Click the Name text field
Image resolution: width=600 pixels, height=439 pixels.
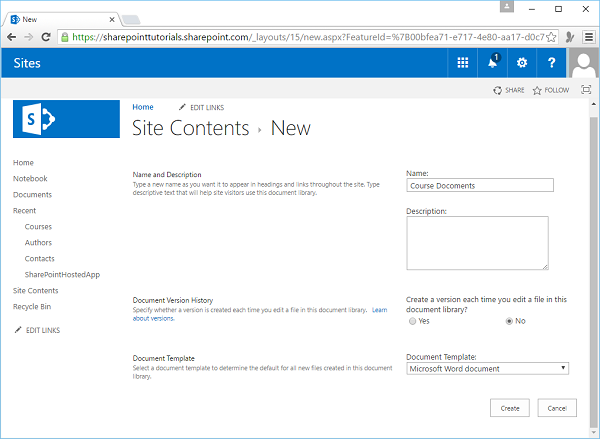pyautogui.click(x=480, y=185)
